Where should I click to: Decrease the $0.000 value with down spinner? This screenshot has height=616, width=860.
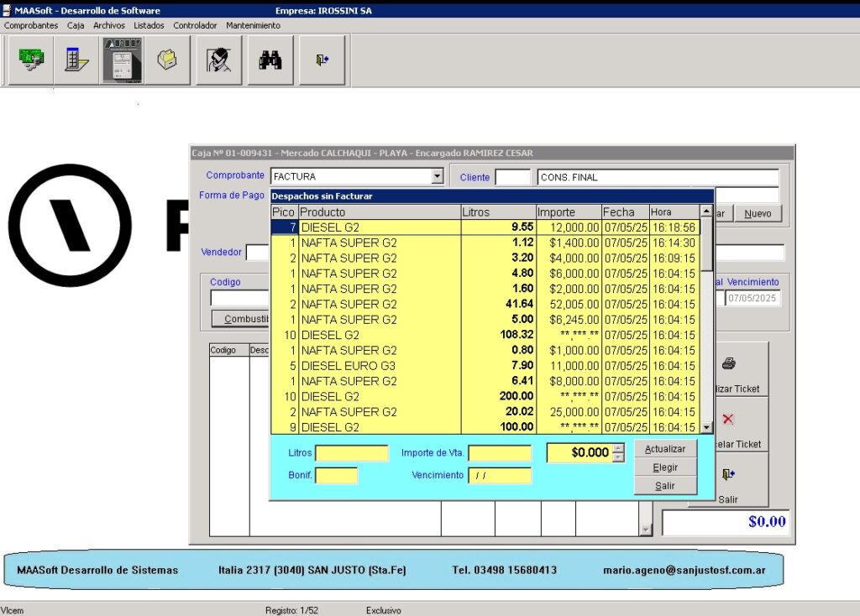(x=619, y=457)
